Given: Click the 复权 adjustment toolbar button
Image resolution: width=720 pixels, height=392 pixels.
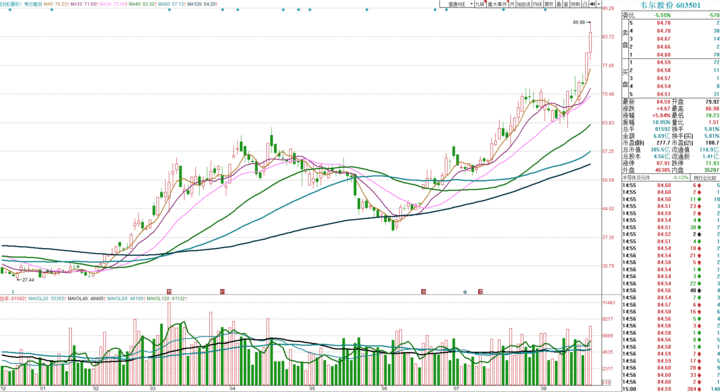Looking at the screenshot, I should (x=549, y=4).
